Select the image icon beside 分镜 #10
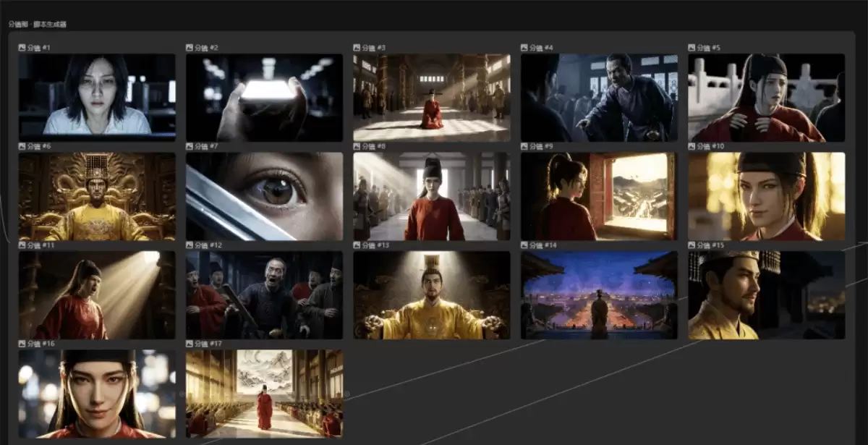The width and height of the screenshot is (868, 445). click(x=692, y=146)
